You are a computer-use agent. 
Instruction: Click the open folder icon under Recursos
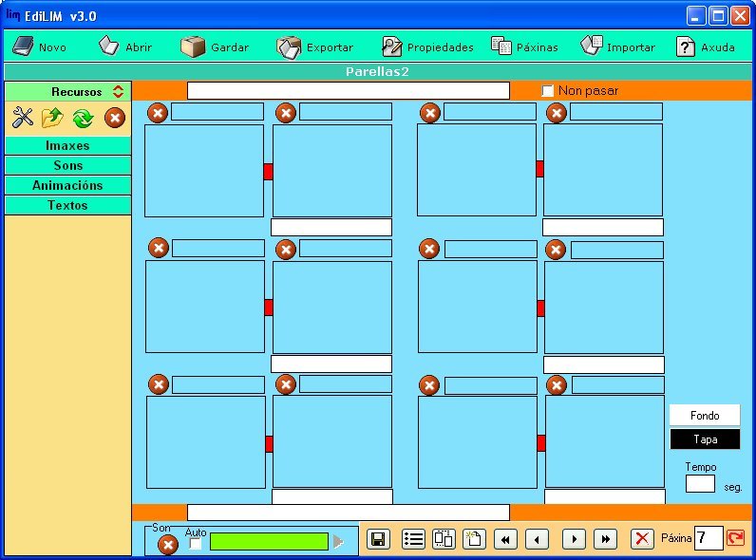click(x=52, y=118)
